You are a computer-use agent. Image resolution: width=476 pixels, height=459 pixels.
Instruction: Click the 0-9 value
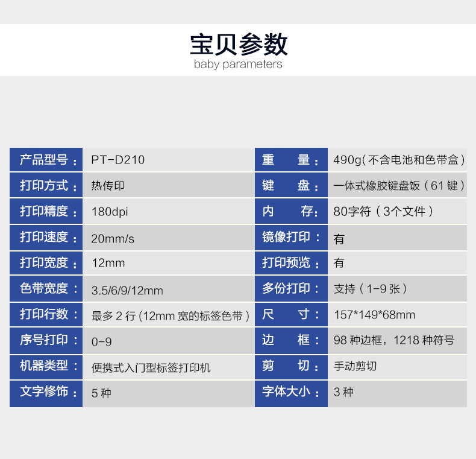[101, 342]
